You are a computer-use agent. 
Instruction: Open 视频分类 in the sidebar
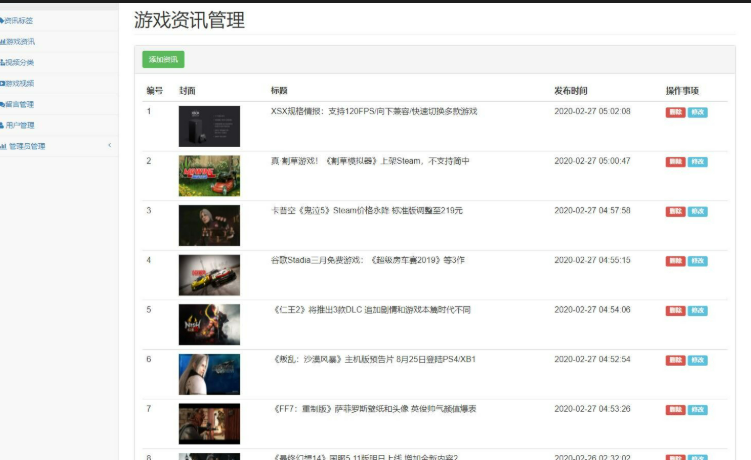pyautogui.click(x=17, y=62)
